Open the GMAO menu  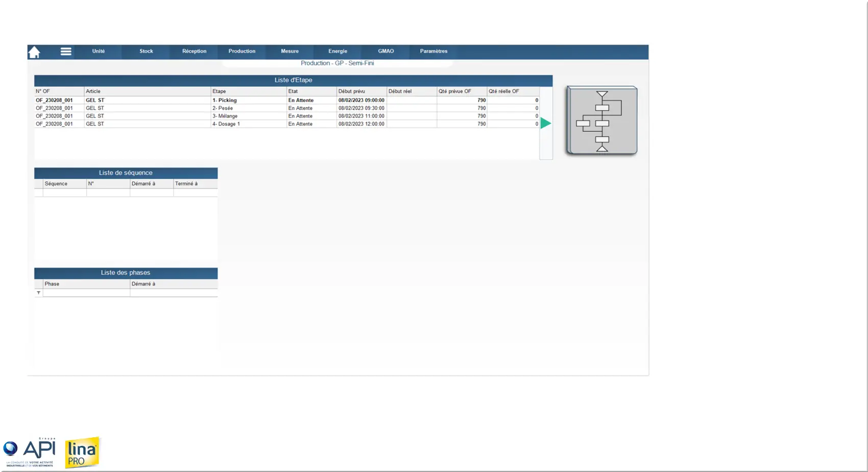point(385,51)
